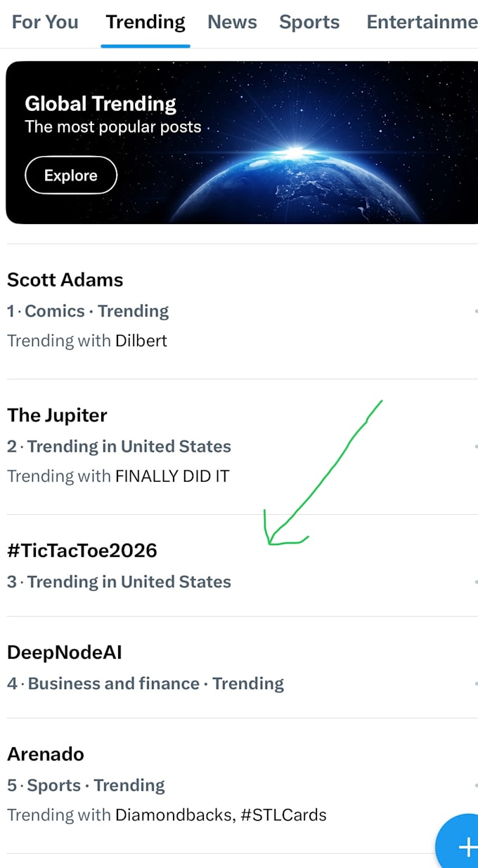This screenshot has height=868, width=478.
Task: Switch to the For You tab
Action: 45,22
